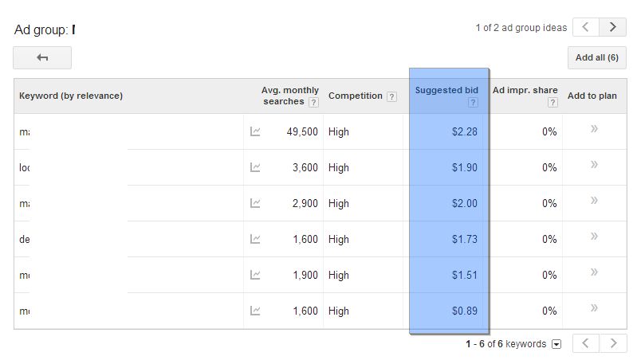Click the Ad group title text
Viewport: 637px width, 364px height.
coord(45,29)
